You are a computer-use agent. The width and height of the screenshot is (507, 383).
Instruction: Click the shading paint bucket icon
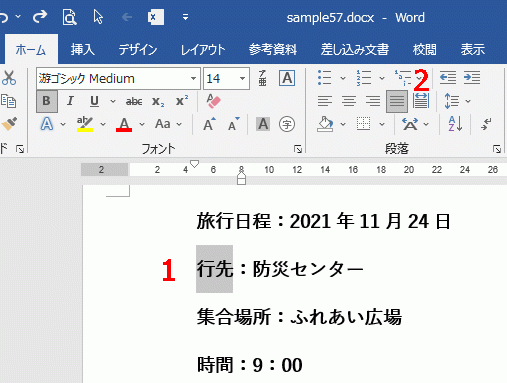coord(325,124)
